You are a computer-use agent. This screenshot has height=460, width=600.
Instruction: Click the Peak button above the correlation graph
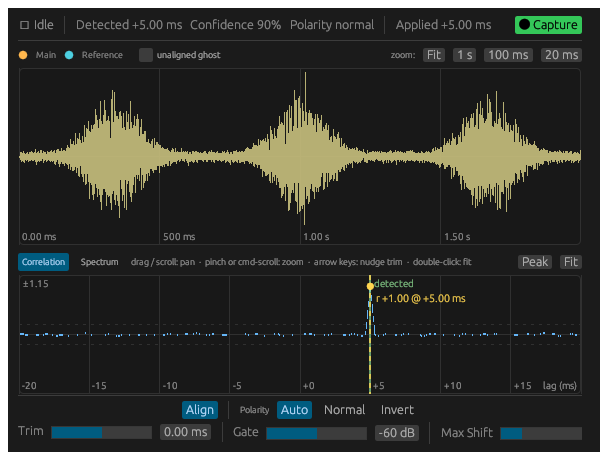click(x=535, y=262)
